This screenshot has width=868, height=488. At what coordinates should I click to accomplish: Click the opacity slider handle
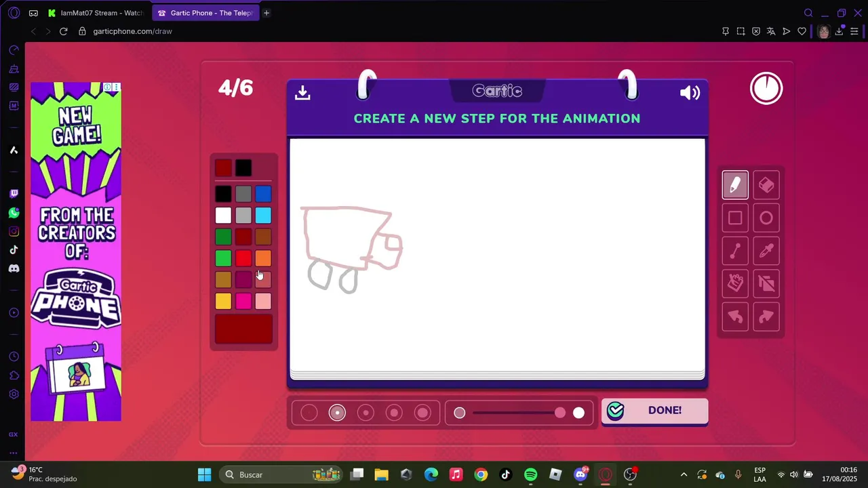(560, 413)
